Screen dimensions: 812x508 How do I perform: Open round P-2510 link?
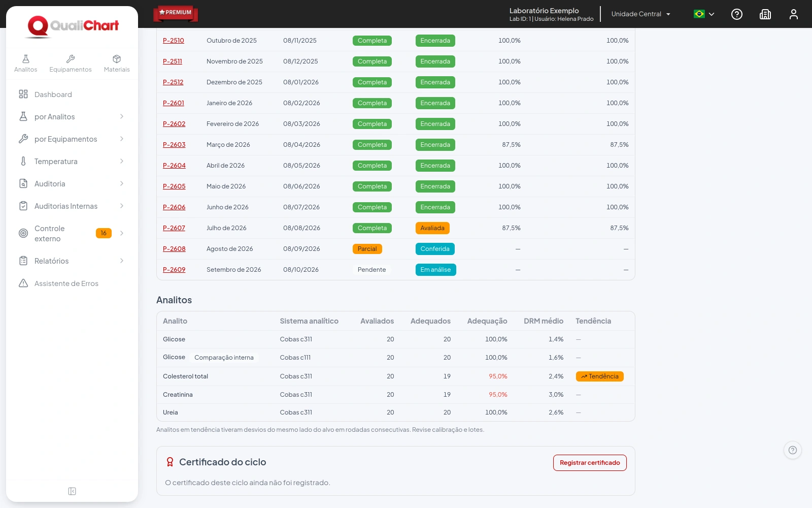[x=174, y=41]
